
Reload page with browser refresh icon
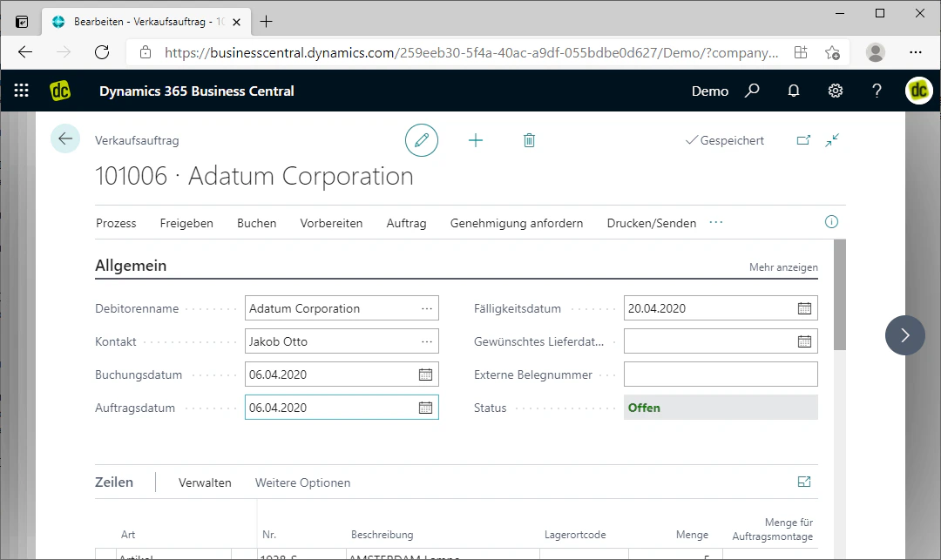point(102,52)
